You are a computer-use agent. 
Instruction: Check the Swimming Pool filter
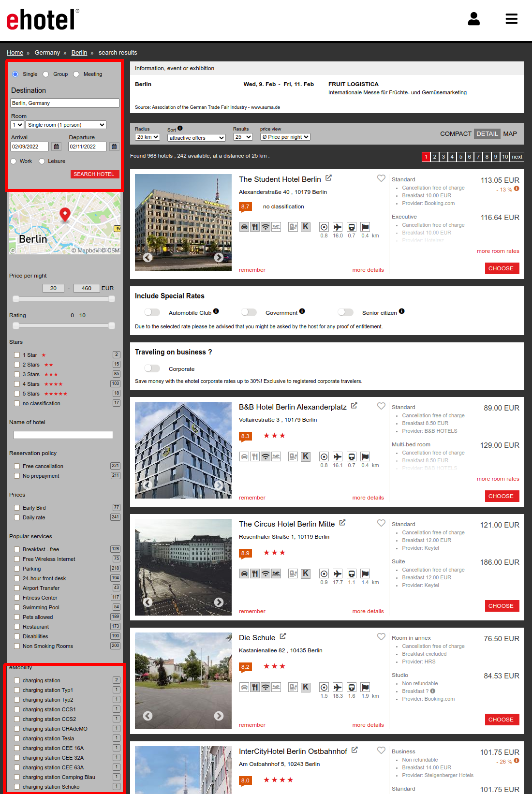17,607
